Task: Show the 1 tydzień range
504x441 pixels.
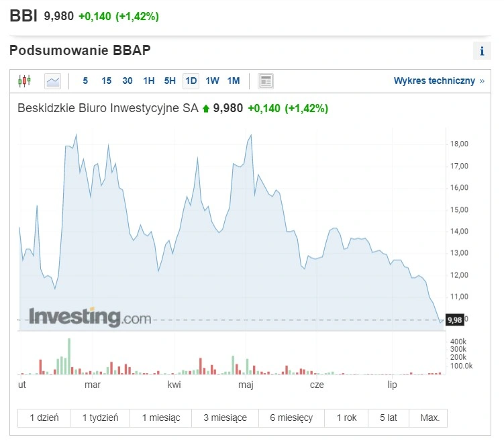Action: click(x=100, y=418)
